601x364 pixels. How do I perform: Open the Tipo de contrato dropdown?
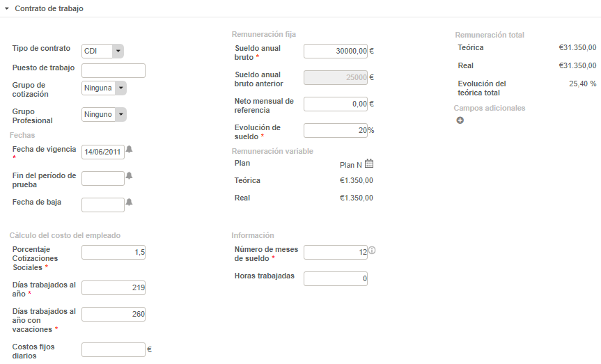tap(118, 51)
